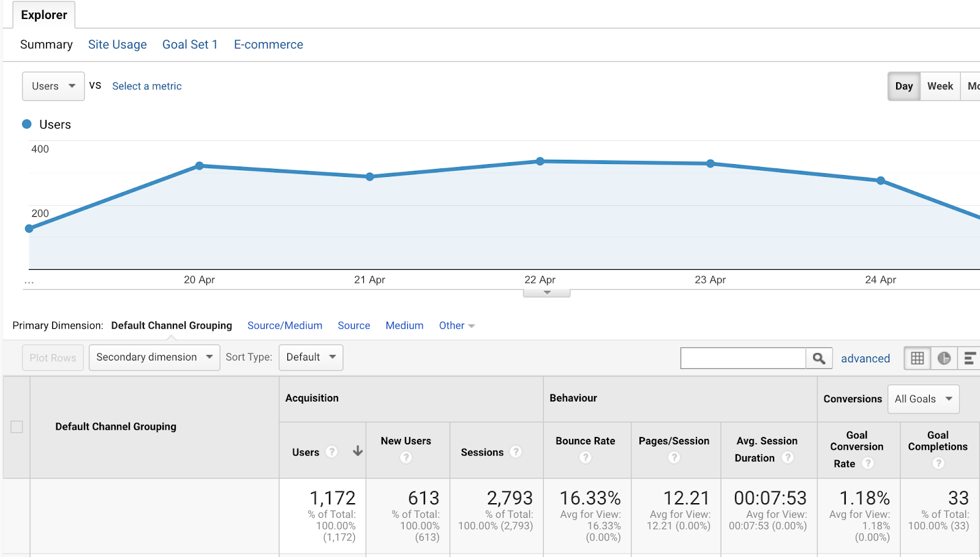Screen dimensions: 980x557
Task: Click the Goal Conversion Rate help icon
Action: point(868,463)
